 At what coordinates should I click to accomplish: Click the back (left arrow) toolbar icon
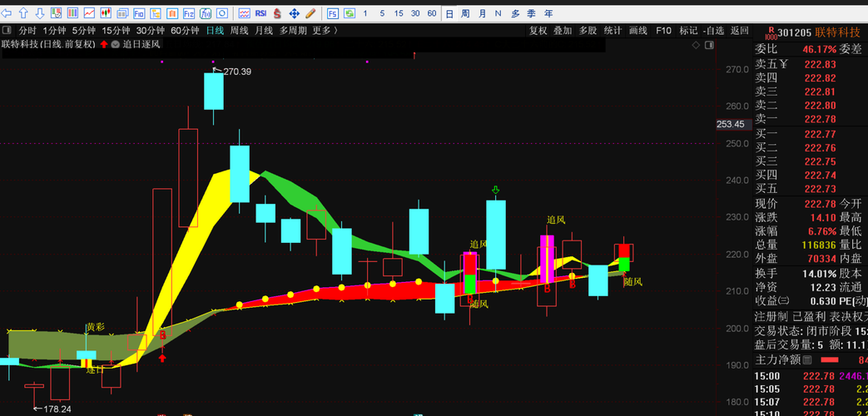click(7, 12)
